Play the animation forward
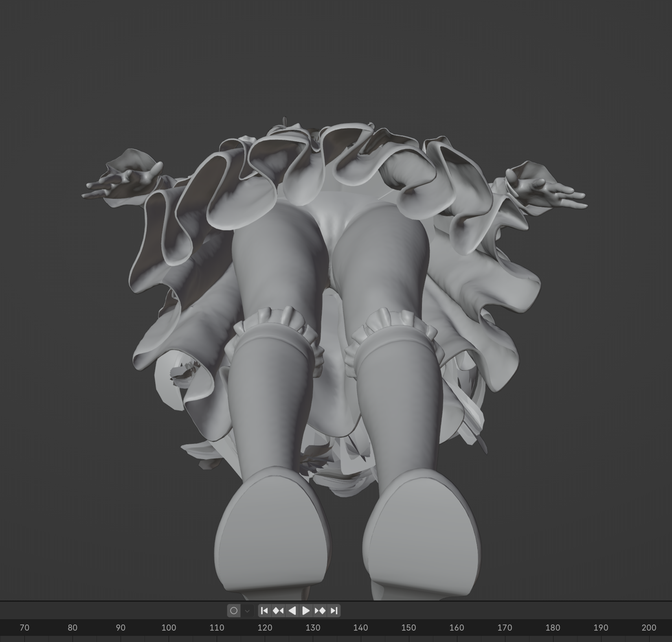This screenshot has height=642, width=672. click(x=306, y=611)
